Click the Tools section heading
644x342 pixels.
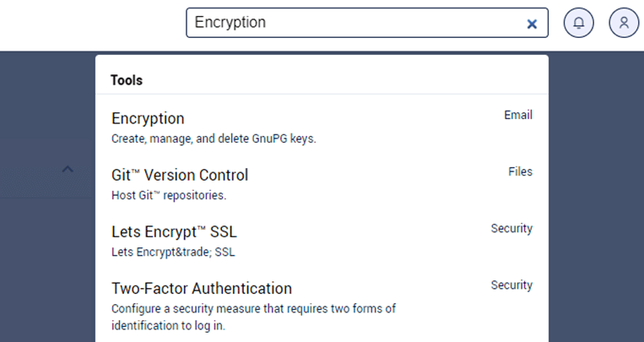click(127, 80)
